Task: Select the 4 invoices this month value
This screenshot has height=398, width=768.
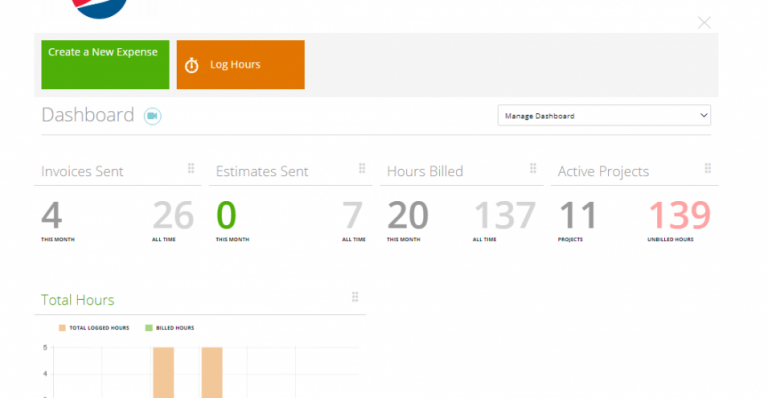Action: tap(51, 215)
